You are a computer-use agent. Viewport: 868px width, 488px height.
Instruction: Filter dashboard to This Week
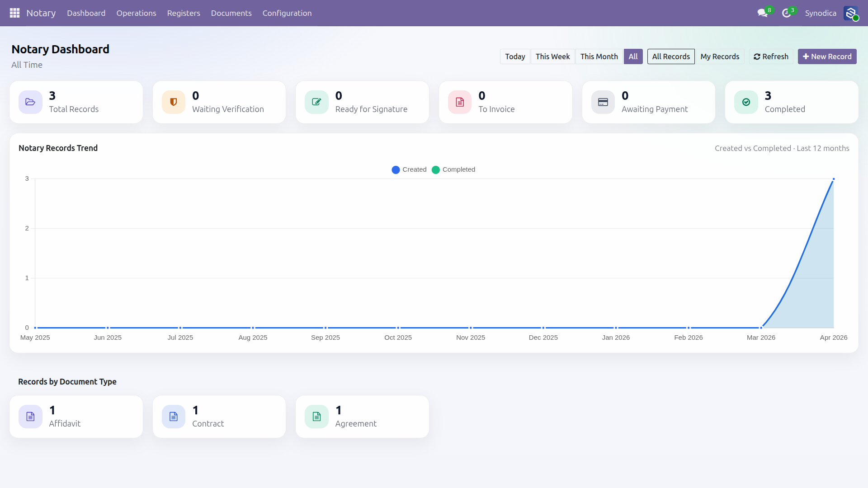pos(552,56)
